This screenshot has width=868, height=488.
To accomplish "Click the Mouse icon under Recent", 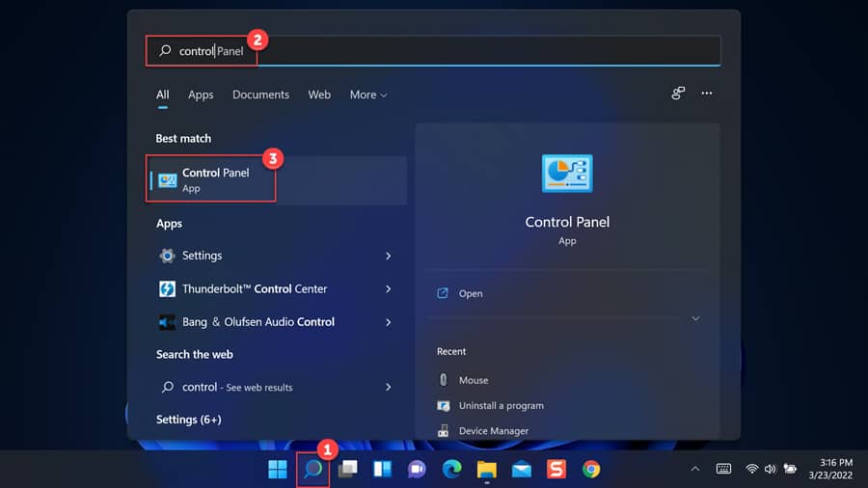I will [443, 380].
